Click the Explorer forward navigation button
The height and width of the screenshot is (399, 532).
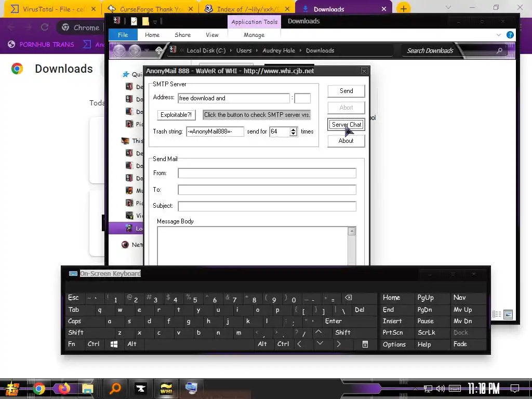pyautogui.click(x=135, y=50)
